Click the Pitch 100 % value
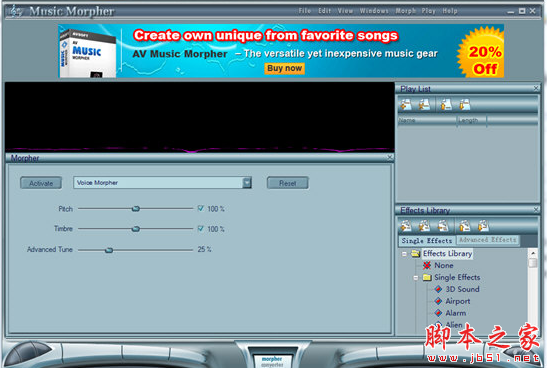Viewport: 547px width, 368px height. [x=216, y=209]
